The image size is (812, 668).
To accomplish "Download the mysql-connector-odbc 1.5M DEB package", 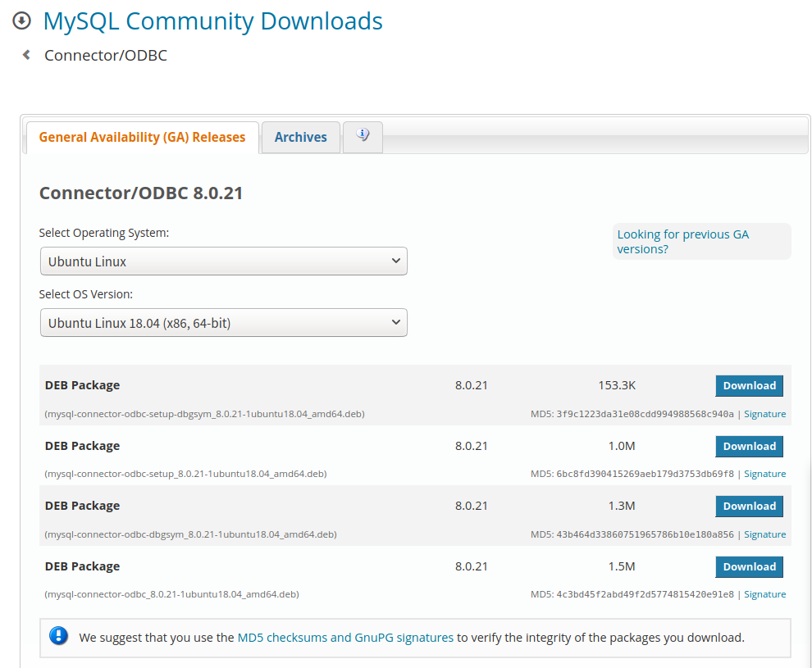I will 750,566.
